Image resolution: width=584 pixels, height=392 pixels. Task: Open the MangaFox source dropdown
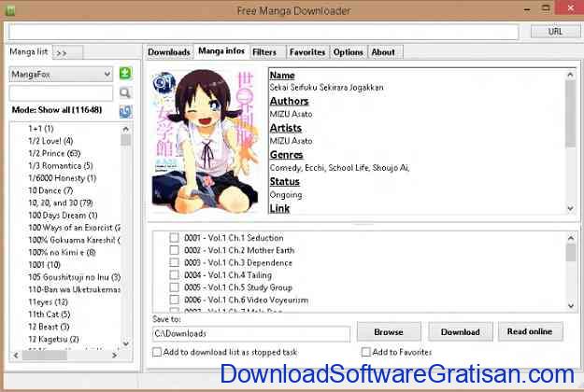coord(61,74)
